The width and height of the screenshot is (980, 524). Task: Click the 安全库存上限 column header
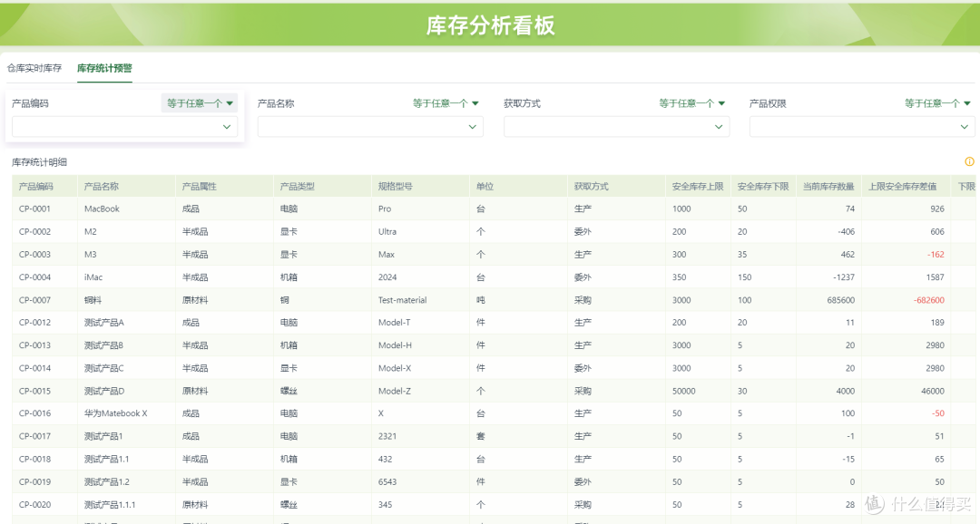coord(698,186)
